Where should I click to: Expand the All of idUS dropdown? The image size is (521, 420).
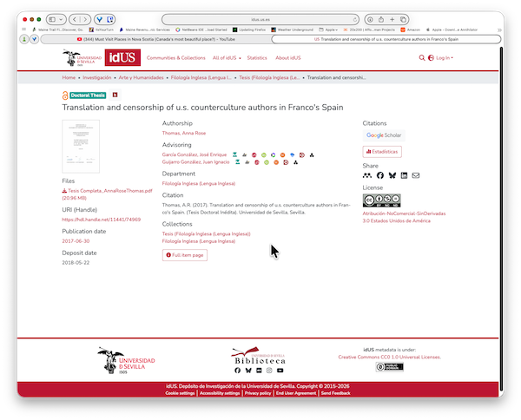(x=227, y=58)
